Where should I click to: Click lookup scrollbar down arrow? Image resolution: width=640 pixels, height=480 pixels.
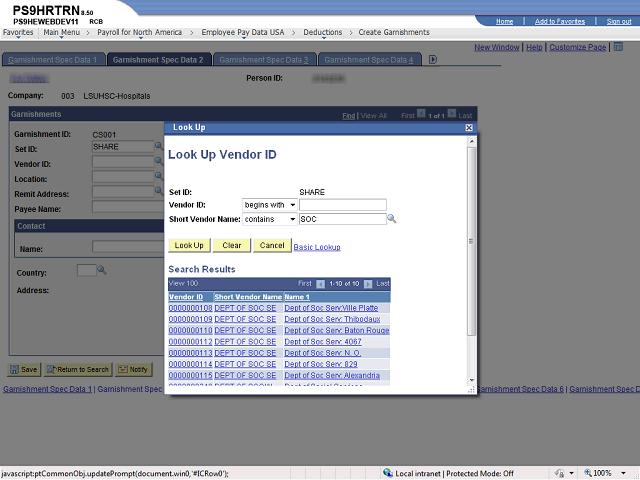tap(471, 380)
